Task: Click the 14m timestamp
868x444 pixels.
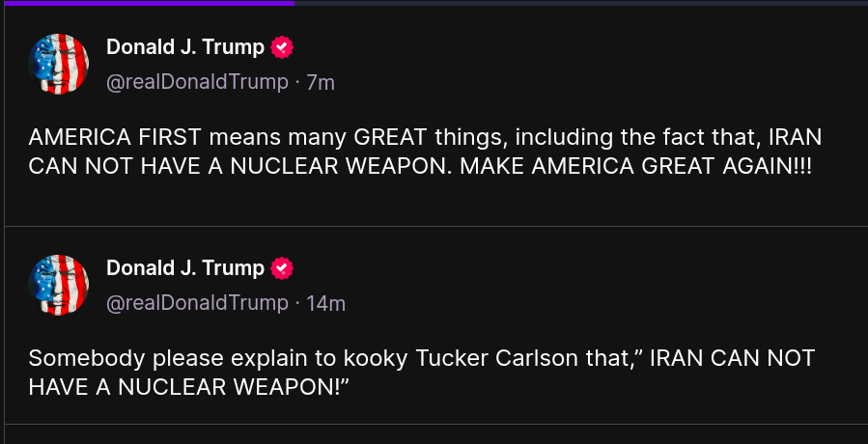Action: click(x=325, y=304)
